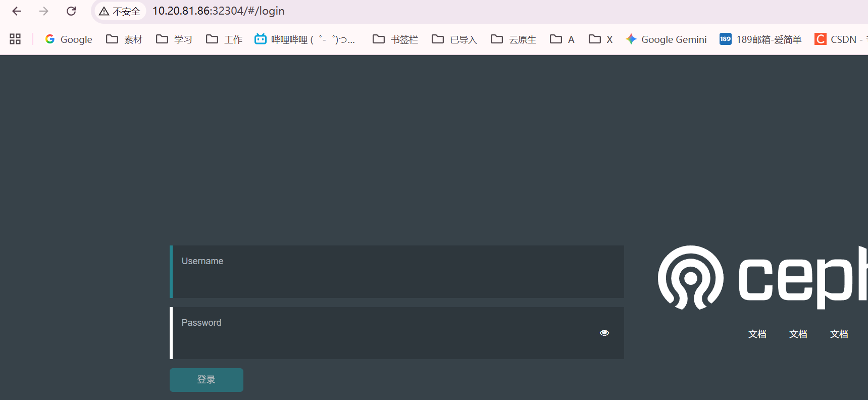Open the 已导入 bookmark folder

tap(454, 39)
